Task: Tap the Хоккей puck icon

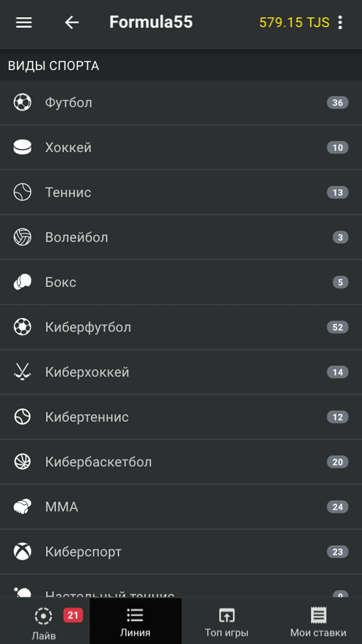Action: pyautogui.click(x=22, y=147)
